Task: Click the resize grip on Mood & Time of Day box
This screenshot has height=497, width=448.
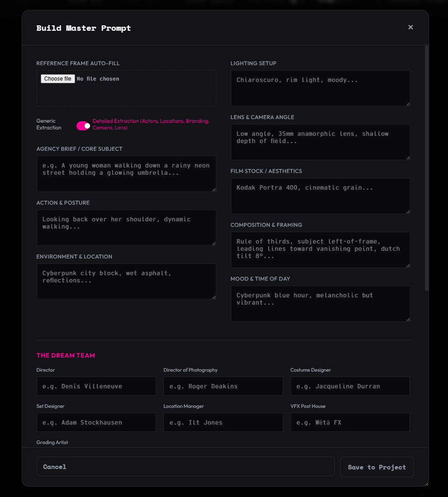Action: 408,320
